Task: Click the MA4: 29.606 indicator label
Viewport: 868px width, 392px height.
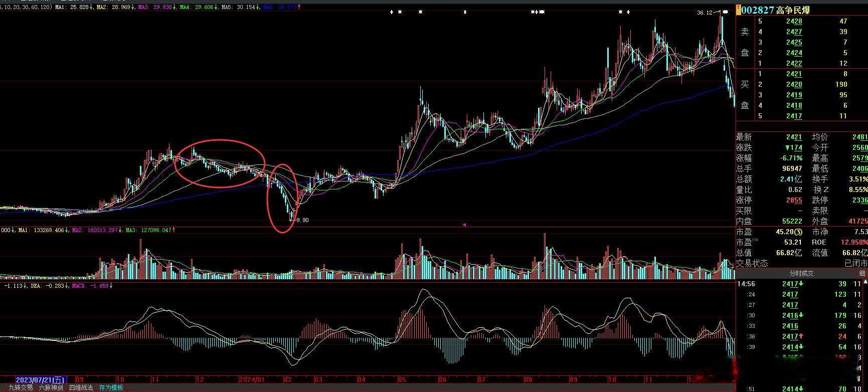Action: coord(199,8)
